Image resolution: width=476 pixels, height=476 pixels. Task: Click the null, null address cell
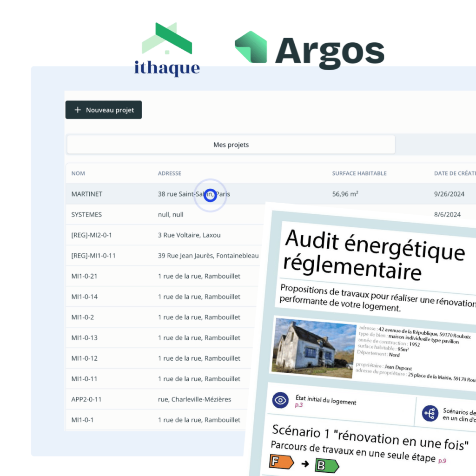point(171,215)
